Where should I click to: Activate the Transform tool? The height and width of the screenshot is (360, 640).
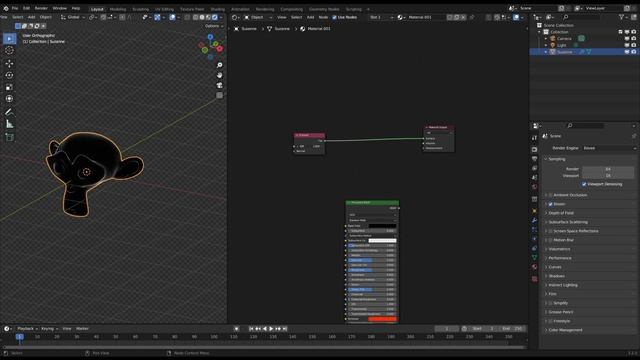tap(9, 99)
